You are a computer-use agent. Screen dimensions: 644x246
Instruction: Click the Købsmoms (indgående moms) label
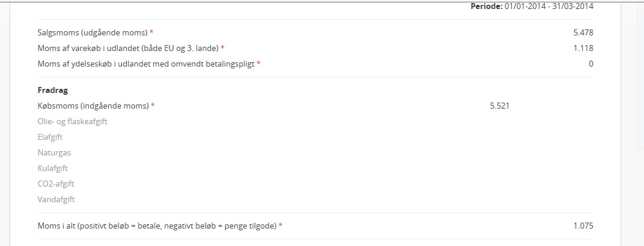pos(93,106)
